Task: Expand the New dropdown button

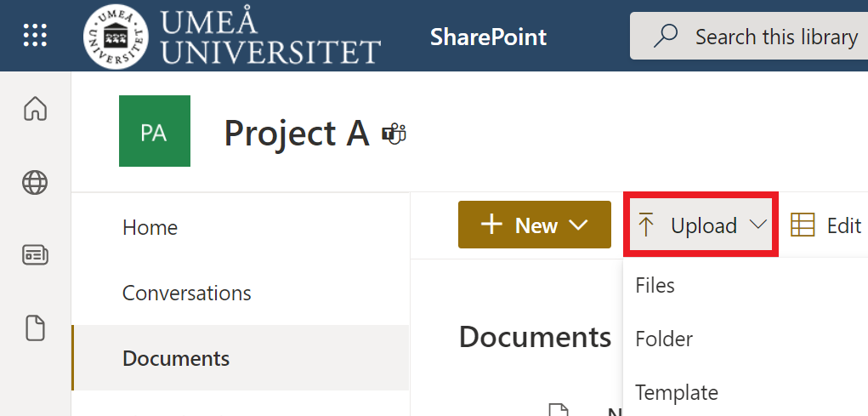Action: click(x=535, y=225)
